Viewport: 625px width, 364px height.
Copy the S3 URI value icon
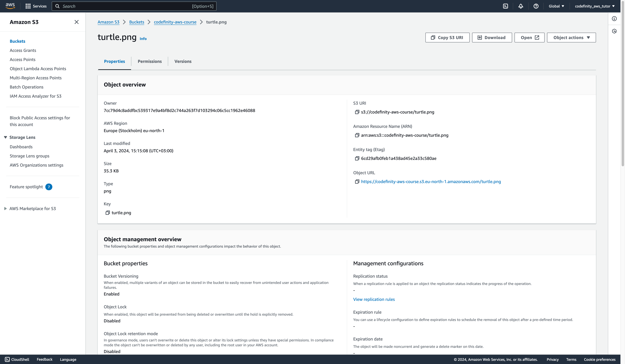[x=357, y=112]
